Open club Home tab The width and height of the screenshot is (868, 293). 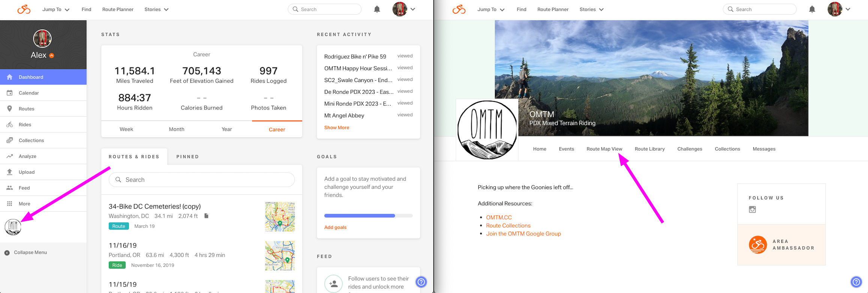540,149
